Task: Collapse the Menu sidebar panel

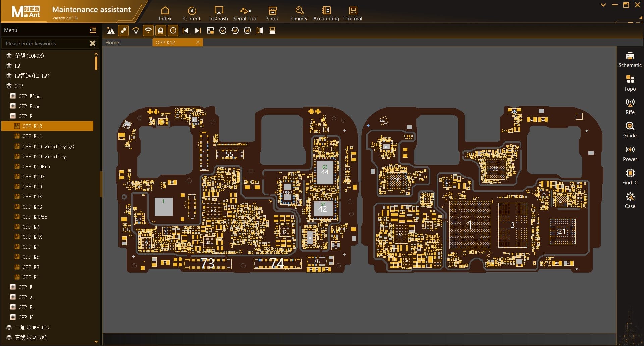Action: coord(93,30)
